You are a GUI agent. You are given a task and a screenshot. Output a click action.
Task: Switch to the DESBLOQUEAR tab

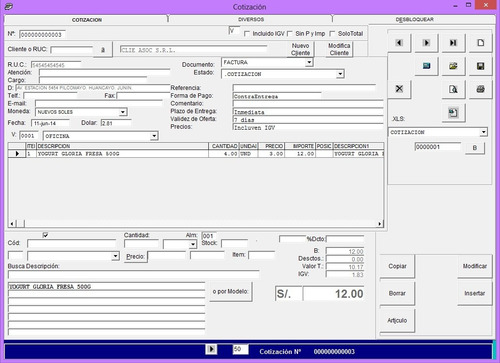tap(414, 19)
